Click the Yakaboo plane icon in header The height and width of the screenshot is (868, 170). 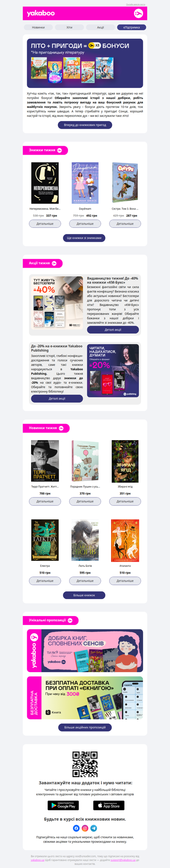[138, 14]
